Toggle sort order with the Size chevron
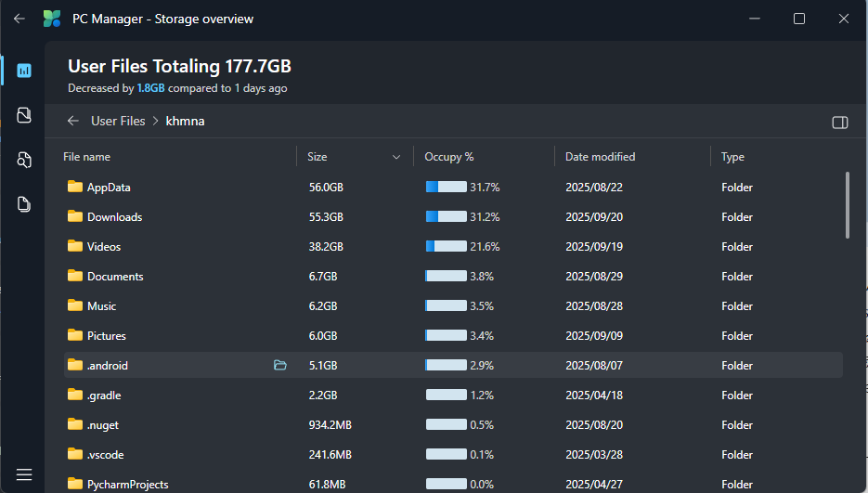 pos(396,157)
